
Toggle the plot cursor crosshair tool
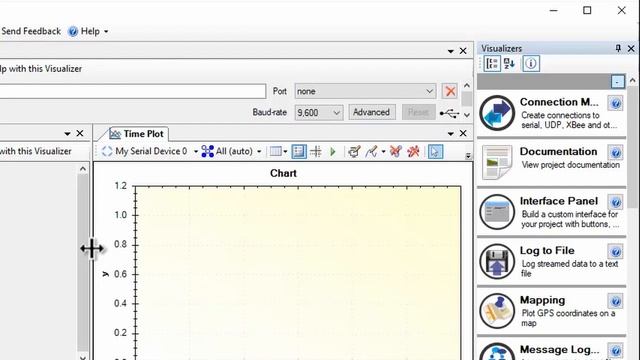316,151
